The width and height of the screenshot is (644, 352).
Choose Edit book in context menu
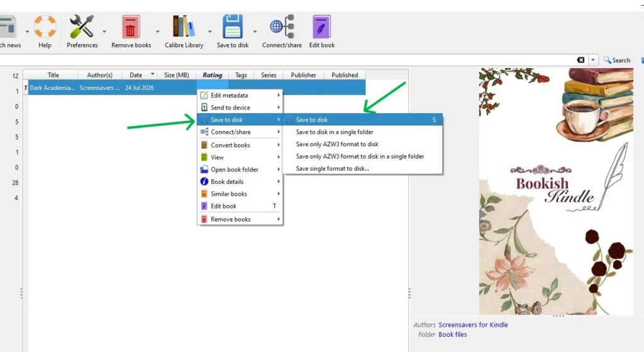coord(240,206)
